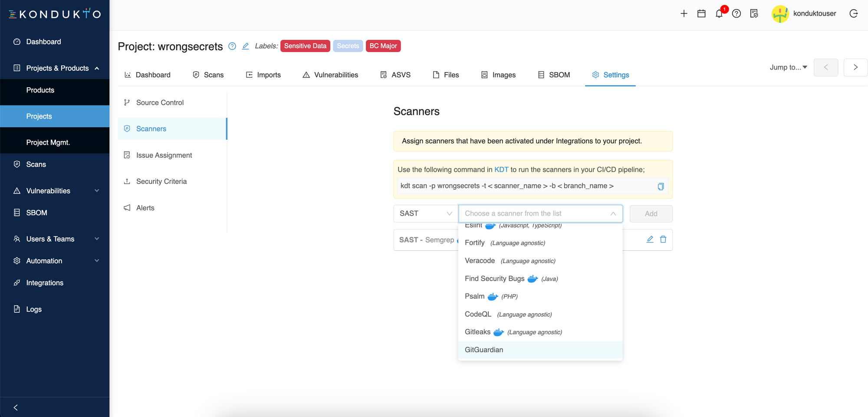This screenshot has height=417, width=868.
Task: Switch to the Vulnerabilities tab
Action: (330, 75)
